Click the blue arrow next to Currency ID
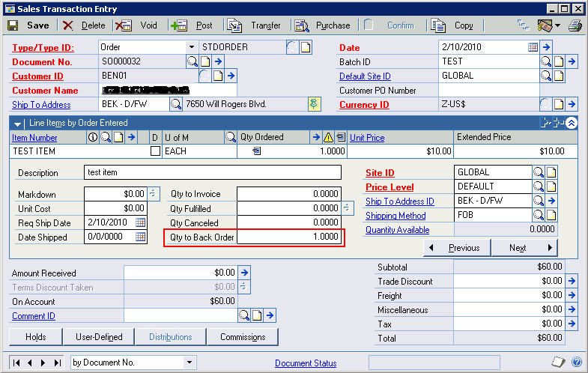The image size is (588, 373). pos(572,104)
